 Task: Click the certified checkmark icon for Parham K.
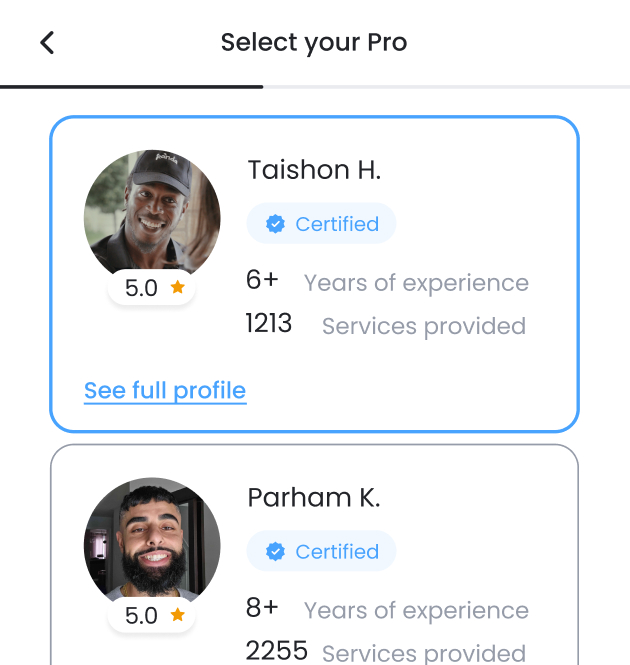(275, 551)
